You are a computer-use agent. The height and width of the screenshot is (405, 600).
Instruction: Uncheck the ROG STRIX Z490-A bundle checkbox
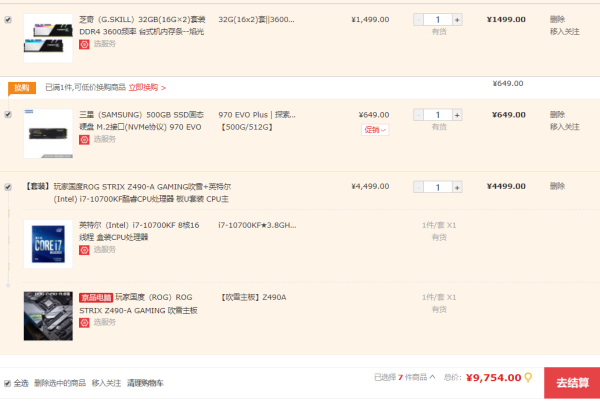8,187
